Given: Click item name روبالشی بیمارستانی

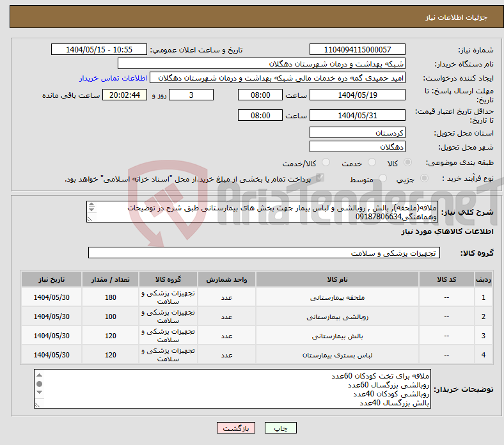Looking at the screenshot, I should pyautogui.click(x=337, y=316).
